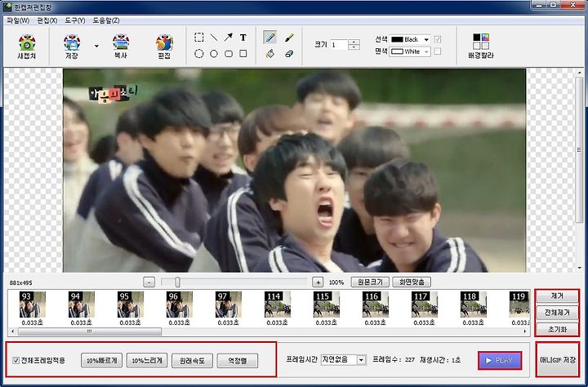The height and width of the screenshot is (387, 588).
Task: Select frame thumbnail 97
Action: (x=229, y=305)
